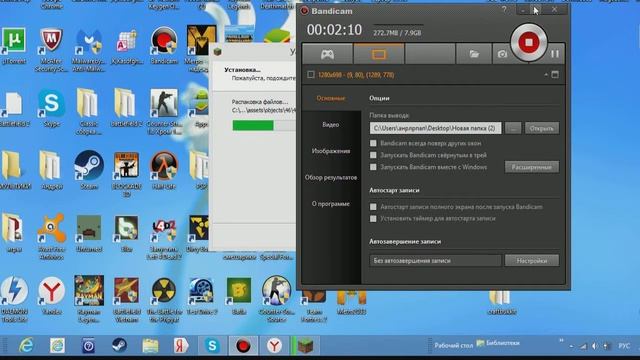Open Bandicam help question mark
The width and height of the screenshot is (640, 360).
pyautogui.click(x=504, y=9)
